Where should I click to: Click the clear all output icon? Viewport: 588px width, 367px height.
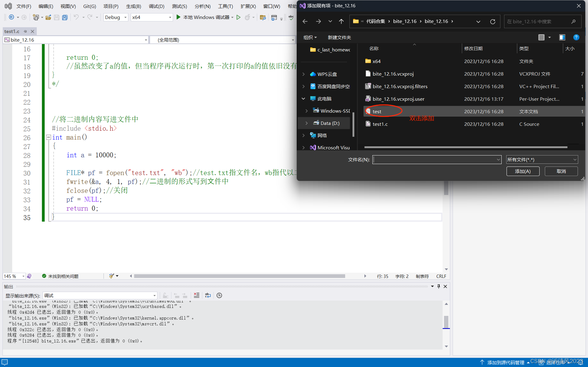point(197,295)
